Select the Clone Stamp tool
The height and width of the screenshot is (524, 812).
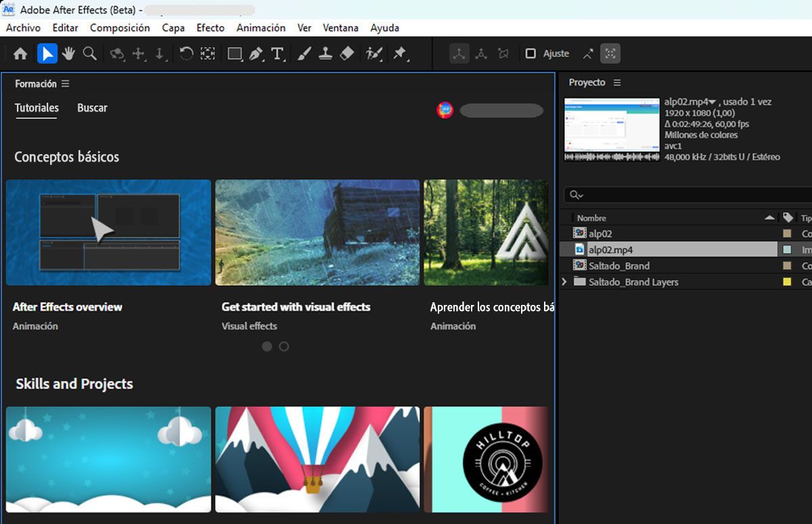coord(325,53)
